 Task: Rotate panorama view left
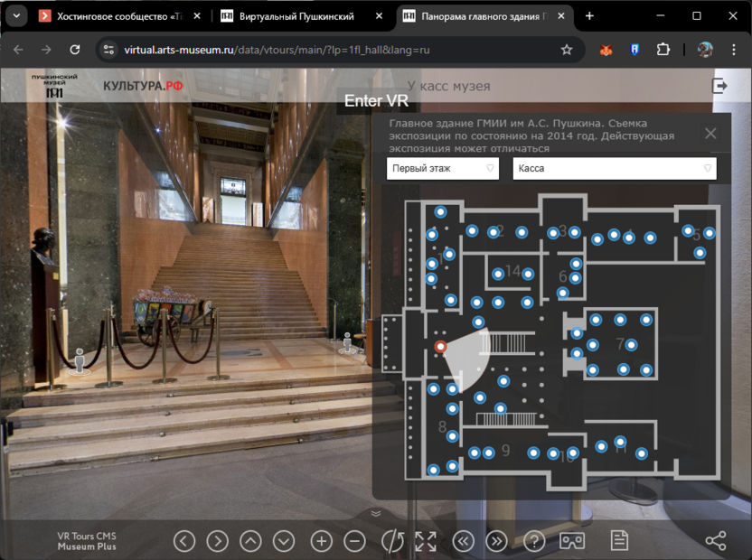(184, 541)
